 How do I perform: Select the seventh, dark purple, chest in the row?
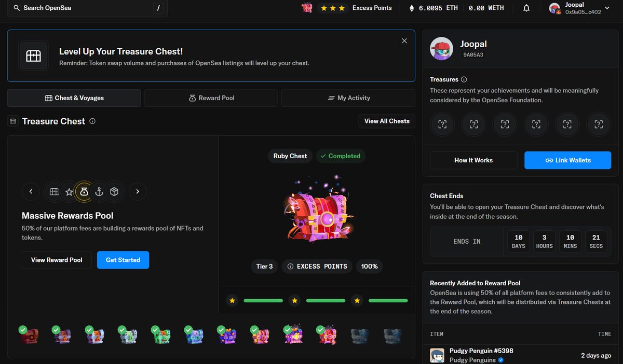coord(227,335)
